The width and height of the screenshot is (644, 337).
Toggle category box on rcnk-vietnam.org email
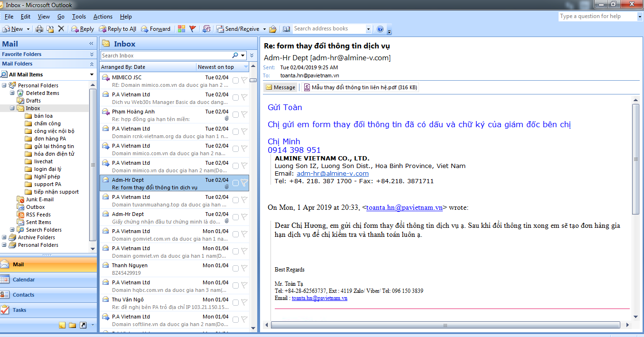tap(235, 132)
